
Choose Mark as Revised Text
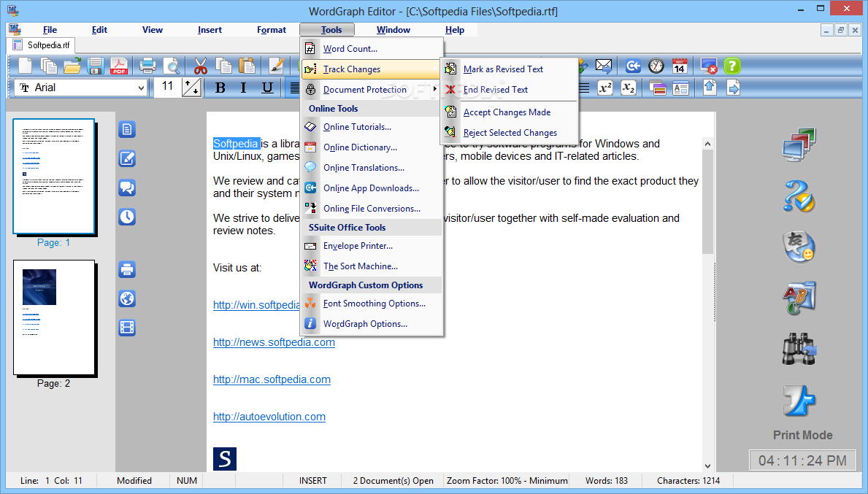510,69
